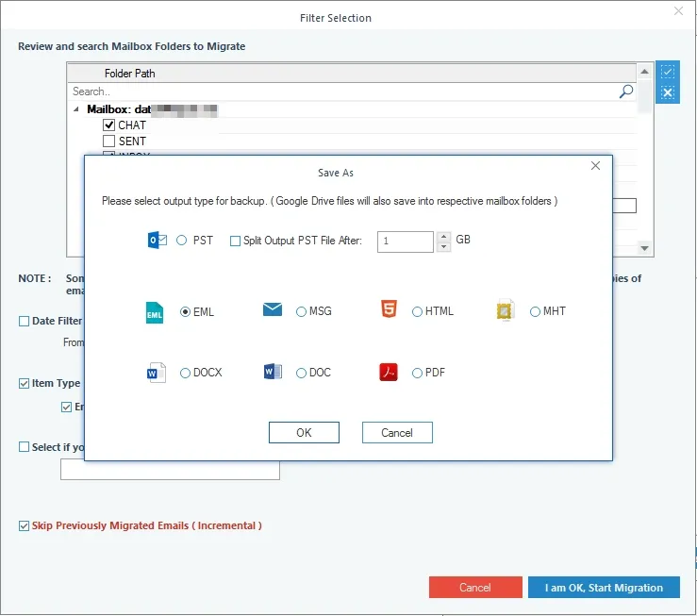Enable the Date Filter checkbox
697x616 pixels.
(24, 321)
